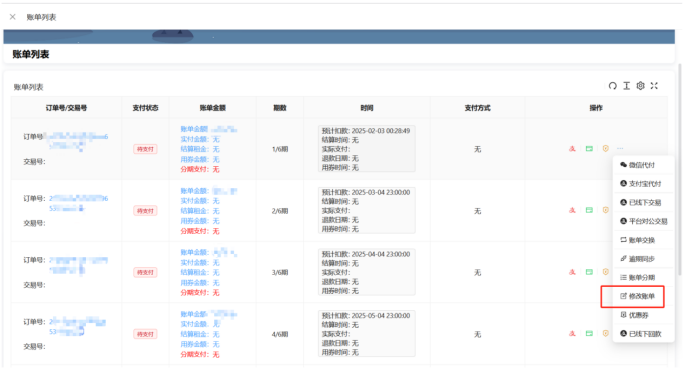692x370 pixels.
Task: Click the 待支付 tag in the 4/6期 row
Action: [x=145, y=334]
